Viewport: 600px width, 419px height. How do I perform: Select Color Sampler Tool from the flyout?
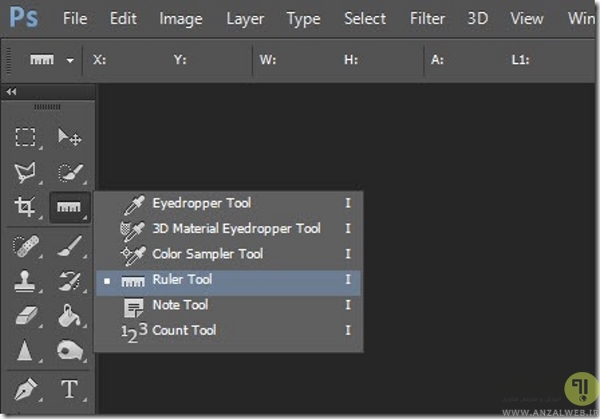[207, 254]
